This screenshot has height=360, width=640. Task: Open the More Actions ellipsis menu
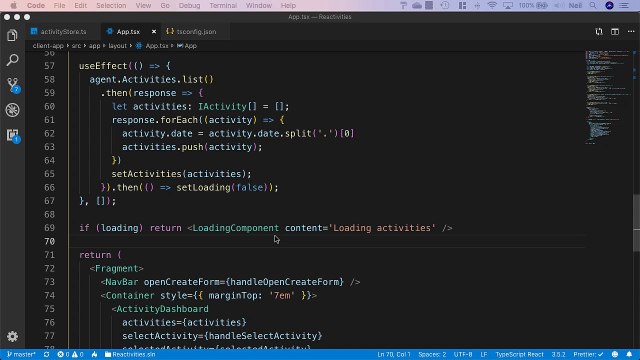pos(631,31)
